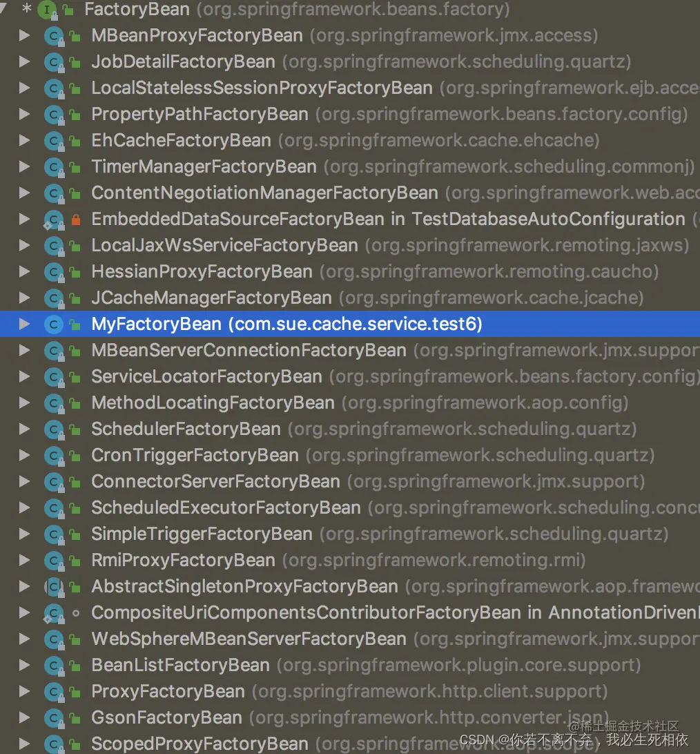700x754 pixels.
Task: Click abstract class icon of AbstractSingletonProxyFactoryBean
Action: [x=54, y=587]
